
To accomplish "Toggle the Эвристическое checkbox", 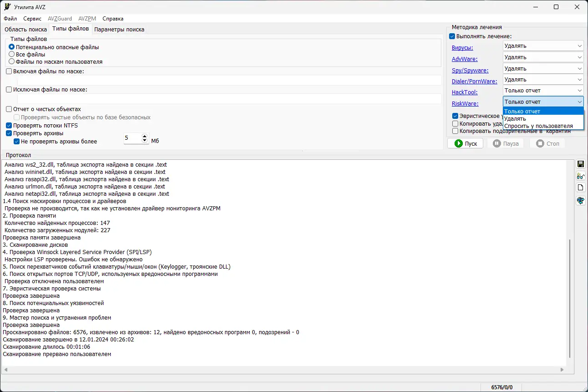I will pos(455,116).
